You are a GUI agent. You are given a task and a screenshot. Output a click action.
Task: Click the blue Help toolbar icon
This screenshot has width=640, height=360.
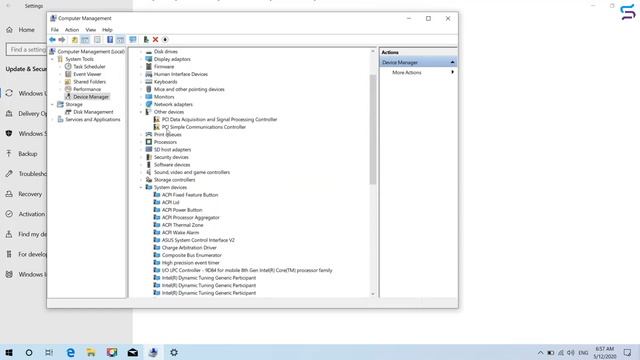click(x=110, y=40)
